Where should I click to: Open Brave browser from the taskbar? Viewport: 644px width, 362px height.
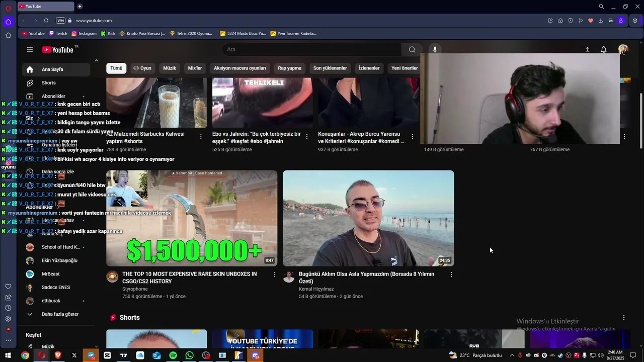(x=58, y=355)
